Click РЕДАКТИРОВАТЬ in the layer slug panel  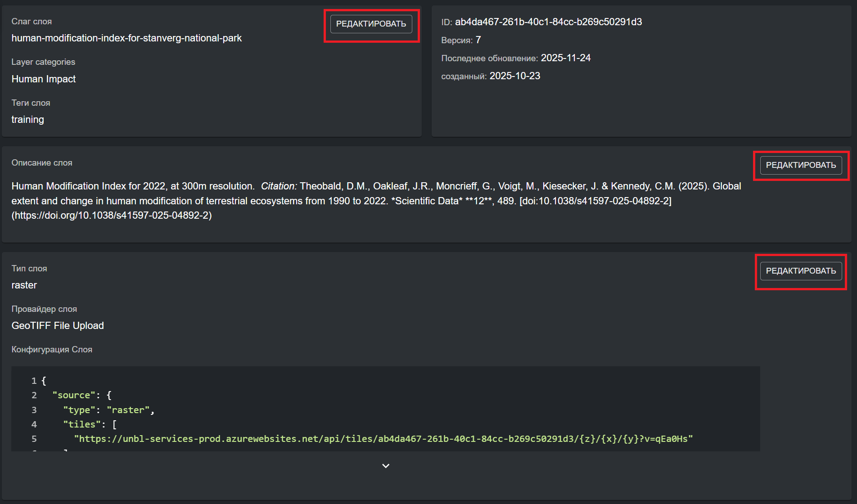(371, 24)
